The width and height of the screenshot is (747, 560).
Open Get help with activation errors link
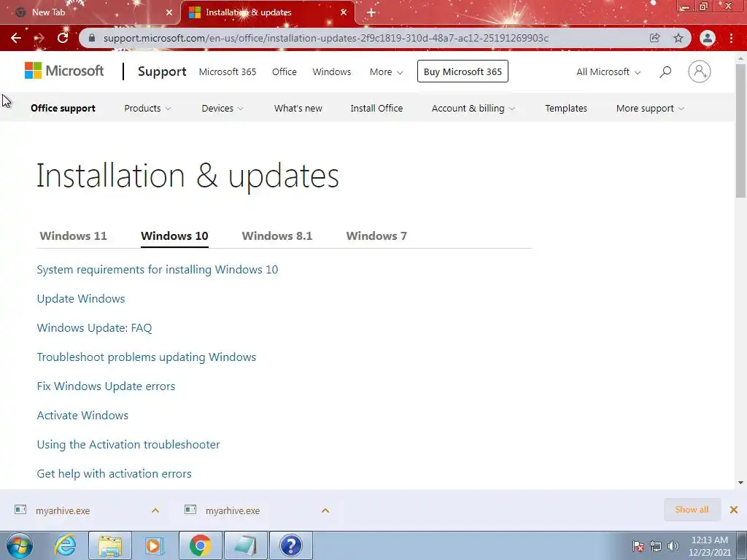(x=114, y=474)
